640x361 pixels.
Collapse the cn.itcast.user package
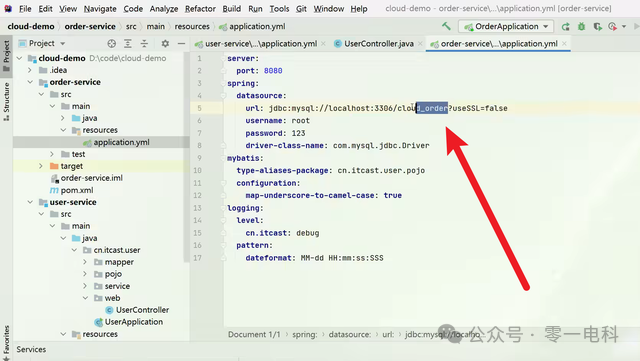(x=74, y=250)
